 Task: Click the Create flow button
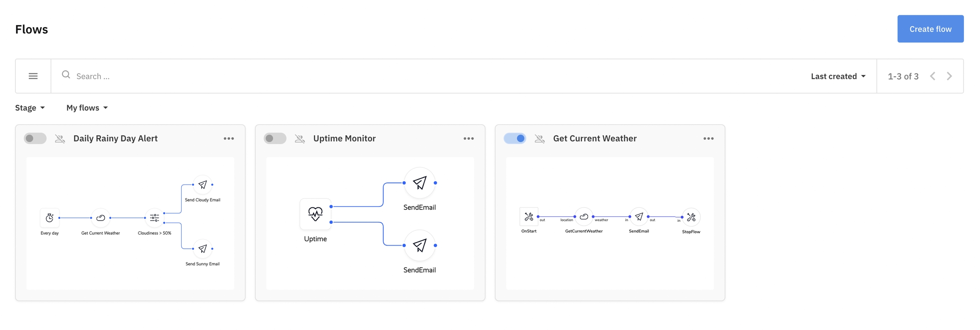930,29
